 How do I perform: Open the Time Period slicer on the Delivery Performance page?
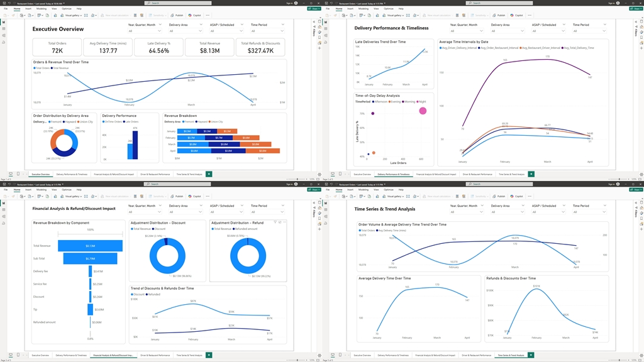(589, 31)
